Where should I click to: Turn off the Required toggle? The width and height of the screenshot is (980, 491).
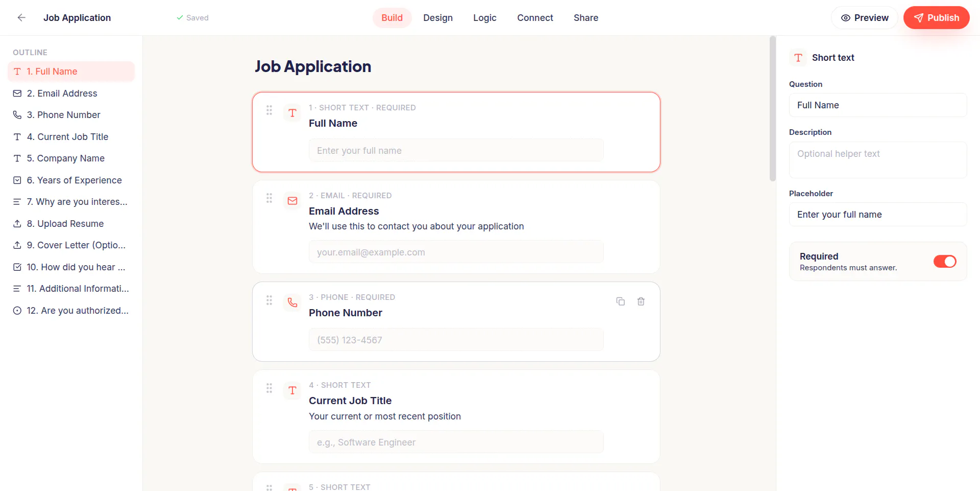point(945,262)
